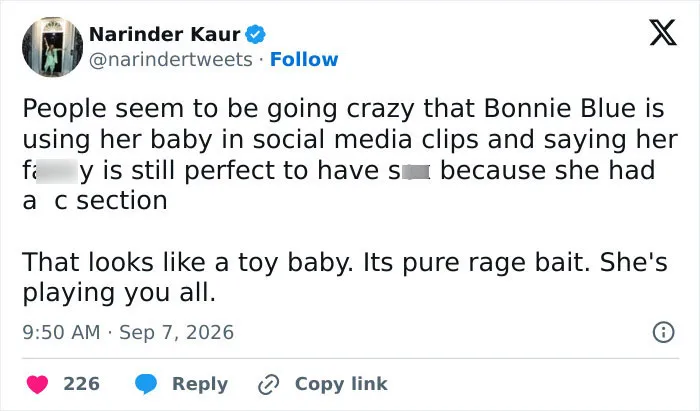Follow the tweet author
The width and height of the screenshot is (700, 411).
pyautogui.click(x=304, y=59)
